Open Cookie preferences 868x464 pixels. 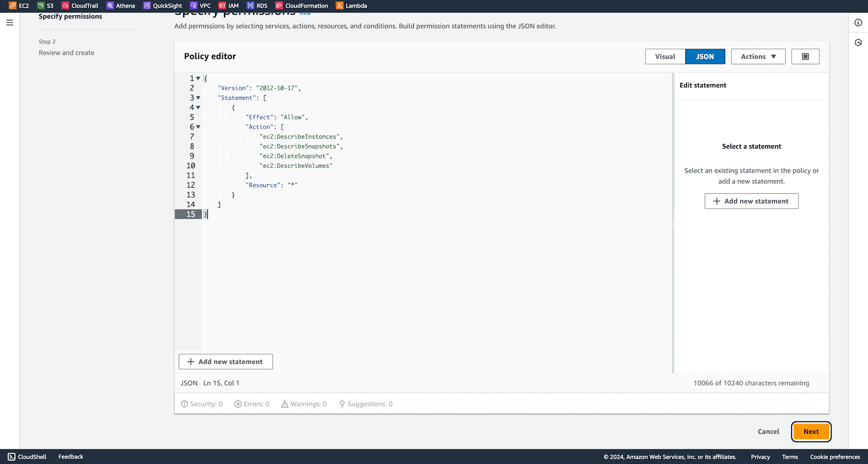[835, 457]
